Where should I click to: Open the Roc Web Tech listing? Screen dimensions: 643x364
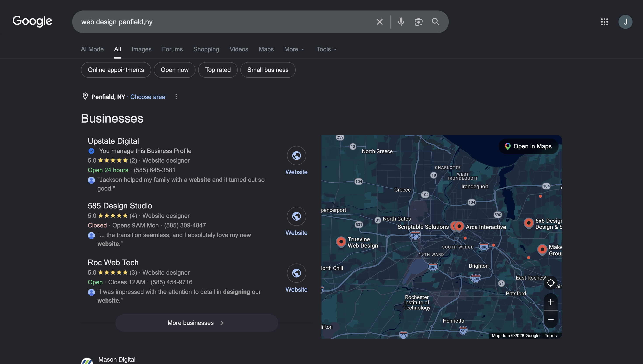click(113, 262)
